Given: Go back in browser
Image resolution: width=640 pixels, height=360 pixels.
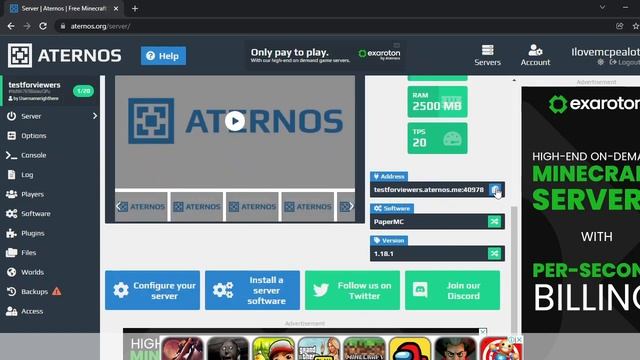Looking at the screenshot, I should click(11, 26).
